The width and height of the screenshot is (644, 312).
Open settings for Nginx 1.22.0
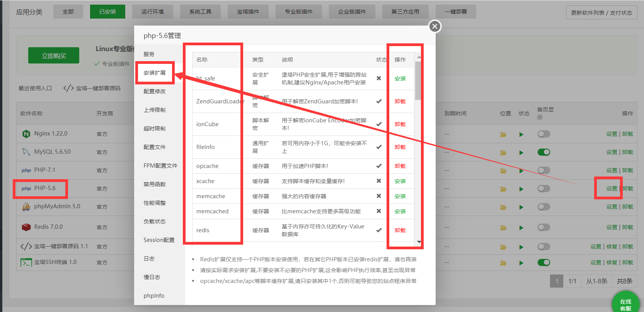click(612, 134)
